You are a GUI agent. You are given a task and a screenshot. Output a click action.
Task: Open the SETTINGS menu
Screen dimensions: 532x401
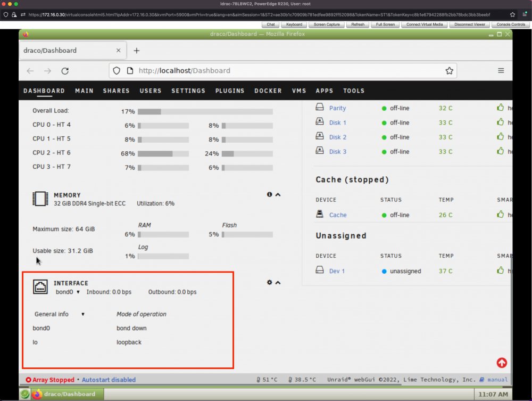(188, 91)
